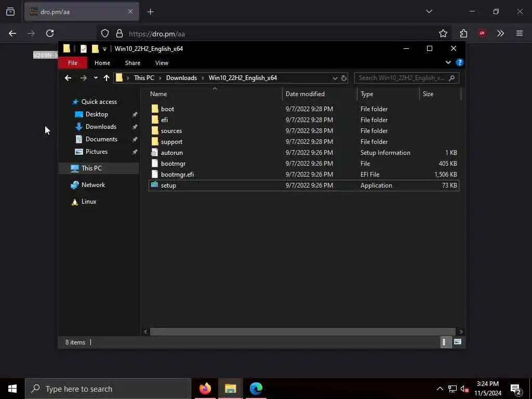
Task: Sort by Type column header
Action: 367,94
